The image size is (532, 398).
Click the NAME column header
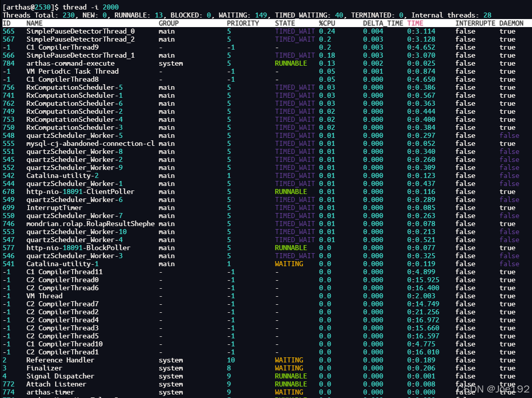(x=34, y=23)
